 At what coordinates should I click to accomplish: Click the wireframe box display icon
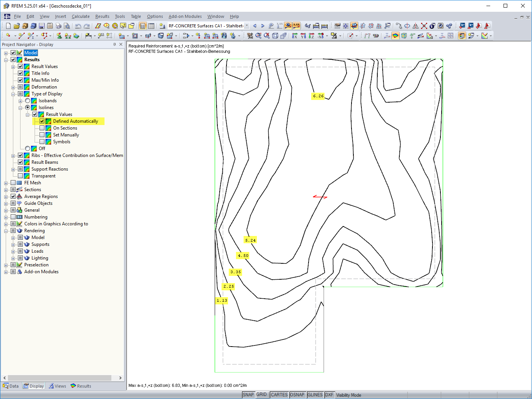[x=275, y=36]
